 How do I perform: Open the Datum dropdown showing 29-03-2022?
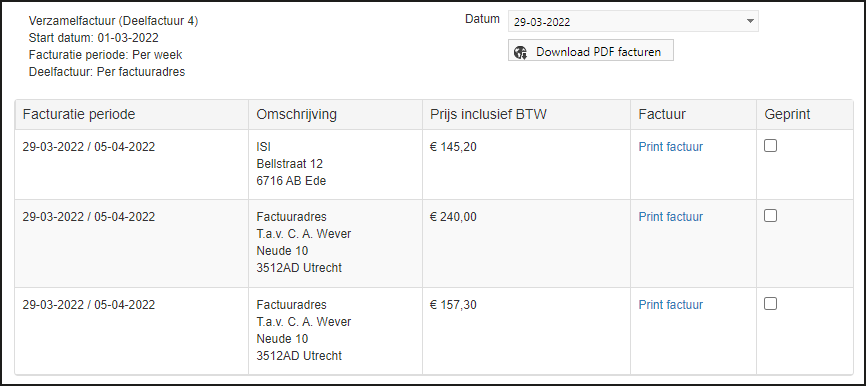point(633,22)
